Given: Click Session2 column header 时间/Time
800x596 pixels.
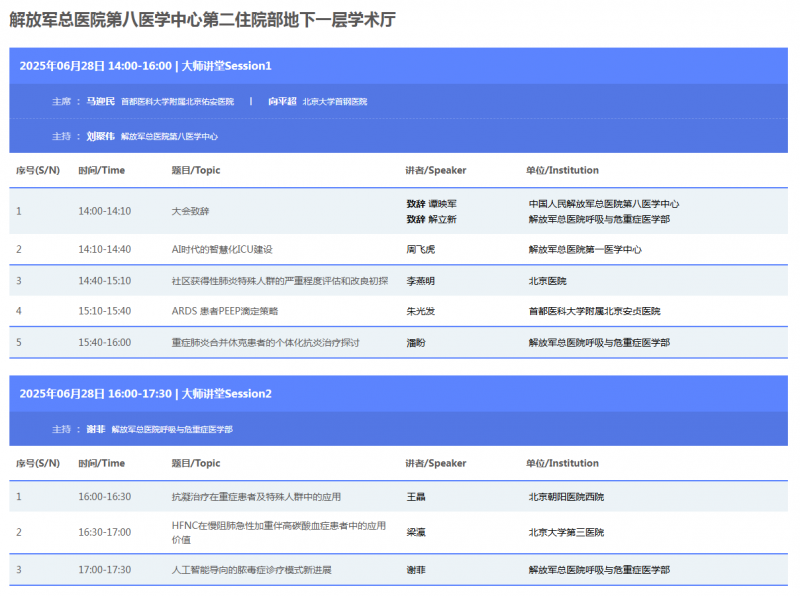Looking at the screenshot, I should click(x=102, y=463).
